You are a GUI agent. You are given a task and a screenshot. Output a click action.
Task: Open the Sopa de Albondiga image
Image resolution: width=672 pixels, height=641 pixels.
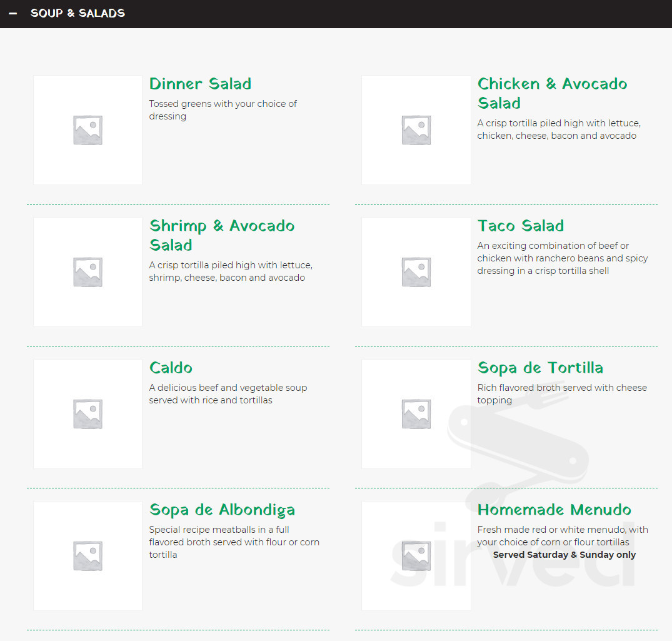[88, 556]
